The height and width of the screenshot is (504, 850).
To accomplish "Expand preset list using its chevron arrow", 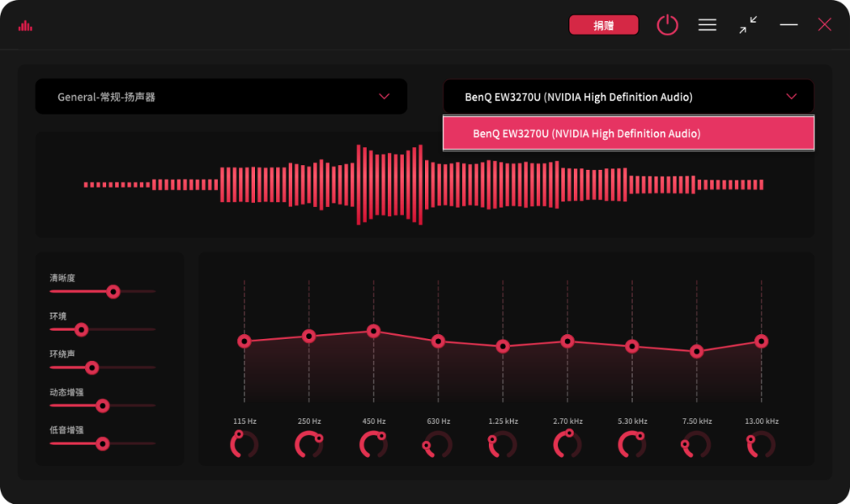I will pos(384,97).
